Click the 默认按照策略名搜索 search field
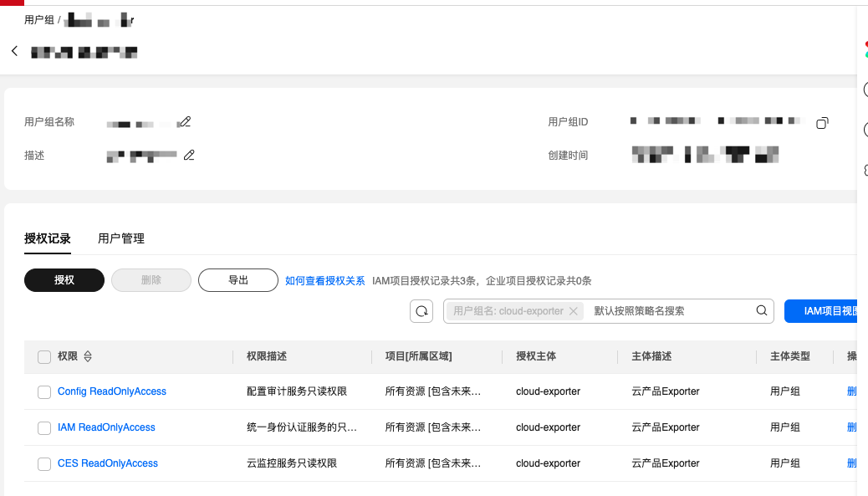 (x=669, y=311)
